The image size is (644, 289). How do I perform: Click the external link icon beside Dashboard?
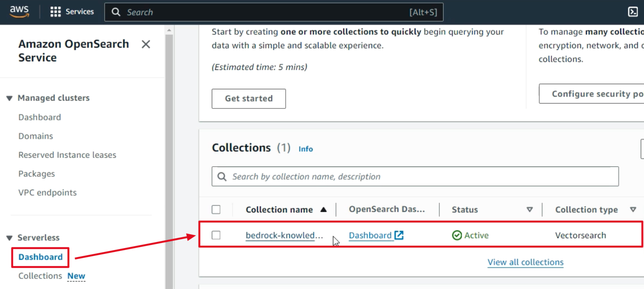[399, 235]
